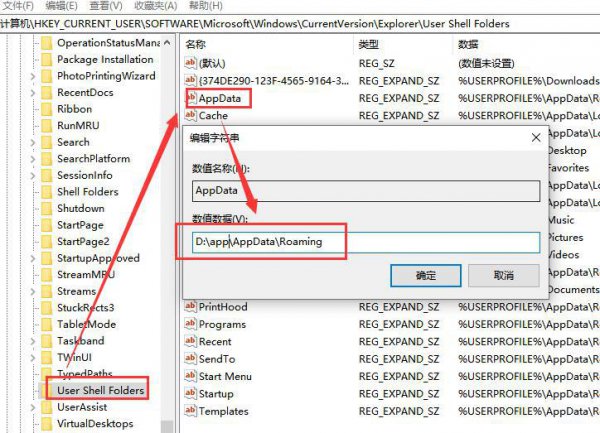Select the (默认) default value icon
This screenshot has width=600, height=433.
[x=191, y=63]
